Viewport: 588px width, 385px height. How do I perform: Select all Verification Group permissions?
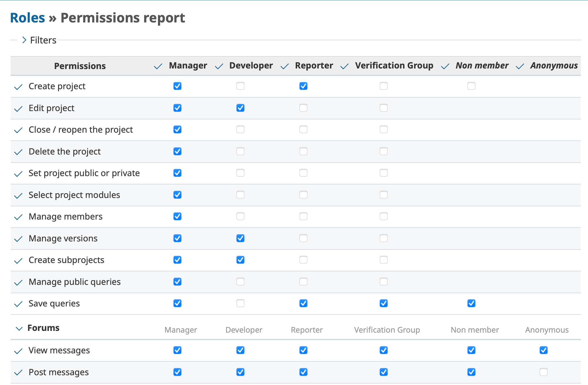[x=344, y=66]
